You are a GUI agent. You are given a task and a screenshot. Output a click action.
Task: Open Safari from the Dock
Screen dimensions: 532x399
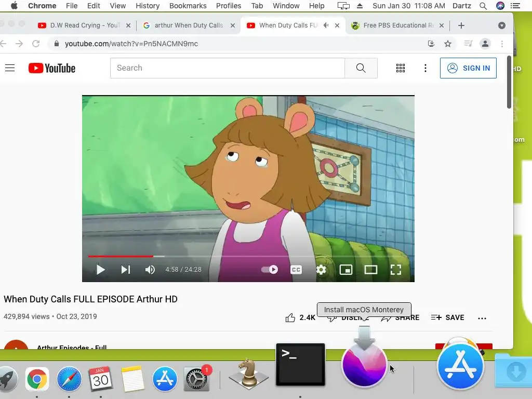click(69, 379)
